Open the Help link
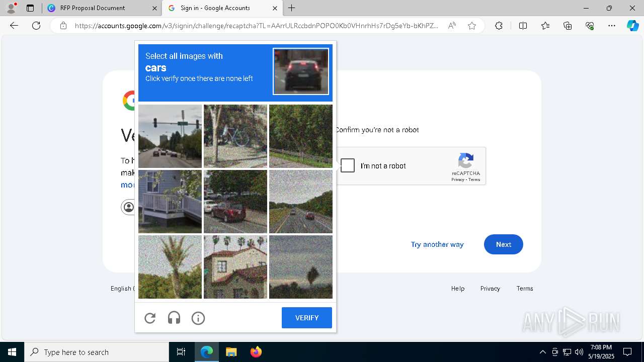 click(x=458, y=288)
